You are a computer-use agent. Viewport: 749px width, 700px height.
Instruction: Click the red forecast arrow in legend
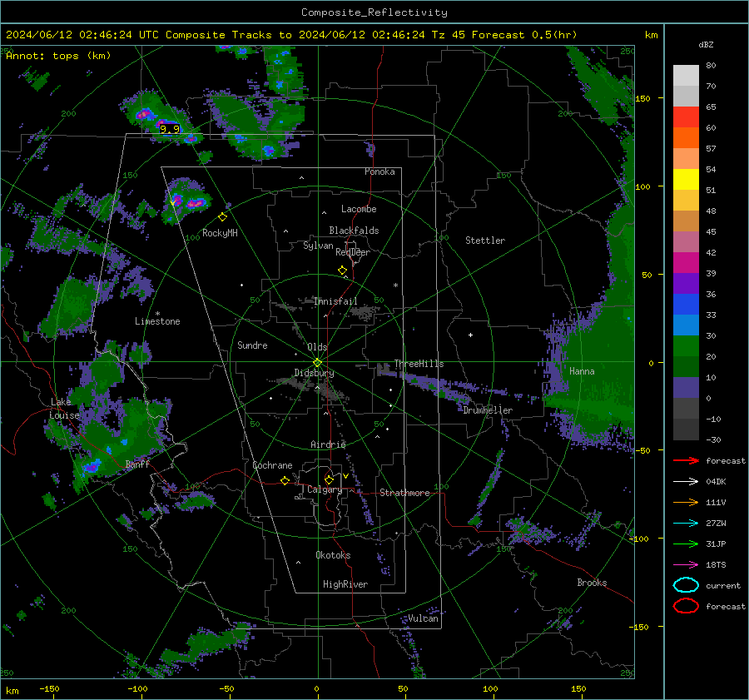[x=686, y=460]
